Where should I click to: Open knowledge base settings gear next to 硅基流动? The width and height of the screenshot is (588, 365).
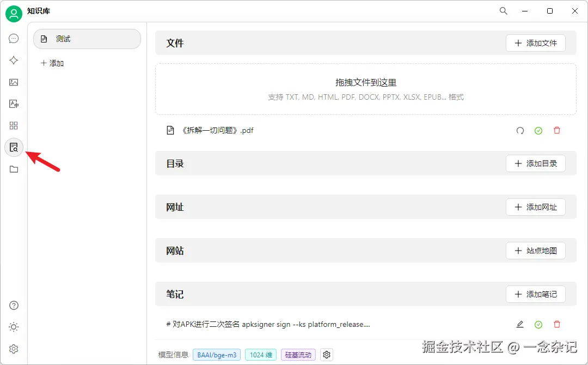327,355
